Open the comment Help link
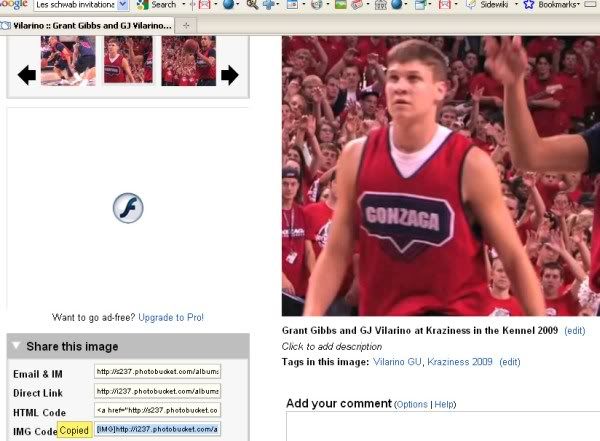The height and width of the screenshot is (441, 600). click(x=444, y=404)
